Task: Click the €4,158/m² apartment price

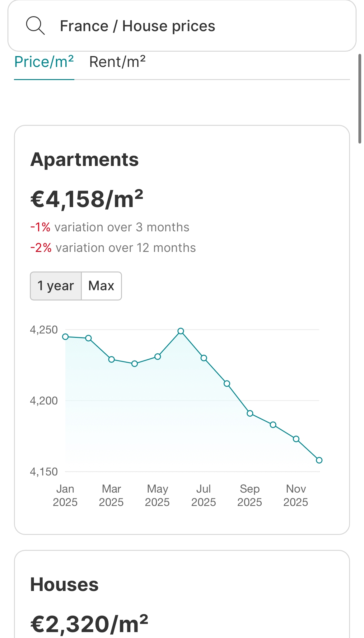Action: [x=87, y=199]
